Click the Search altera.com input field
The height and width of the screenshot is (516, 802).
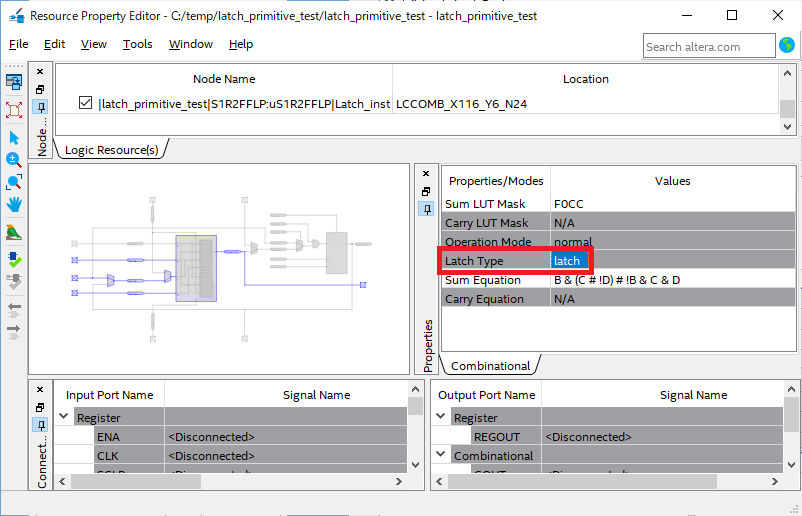pos(708,46)
